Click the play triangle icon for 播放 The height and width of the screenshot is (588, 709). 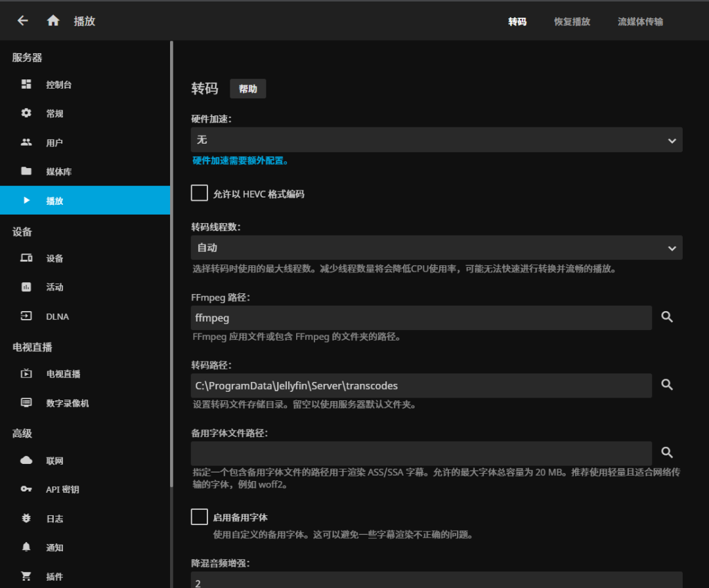click(26, 200)
